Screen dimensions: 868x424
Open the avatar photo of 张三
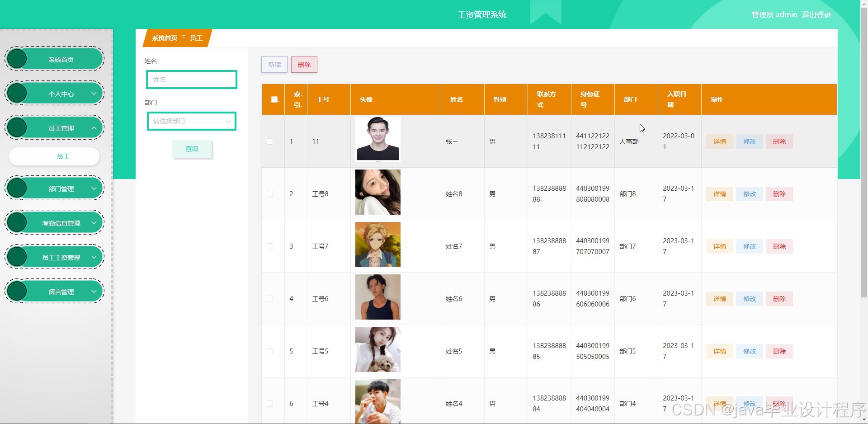[378, 139]
